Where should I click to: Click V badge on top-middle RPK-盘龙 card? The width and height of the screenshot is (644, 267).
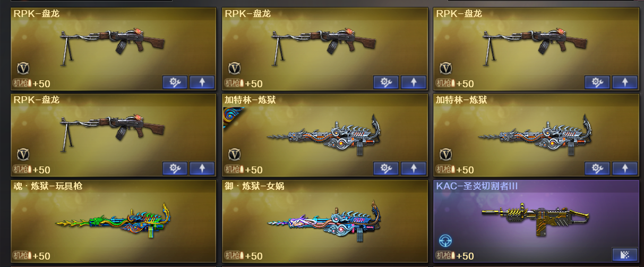coord(234,69)
